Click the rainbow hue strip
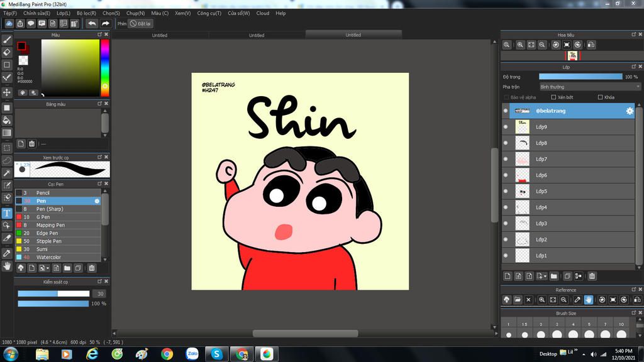 [x=105, y=68]
